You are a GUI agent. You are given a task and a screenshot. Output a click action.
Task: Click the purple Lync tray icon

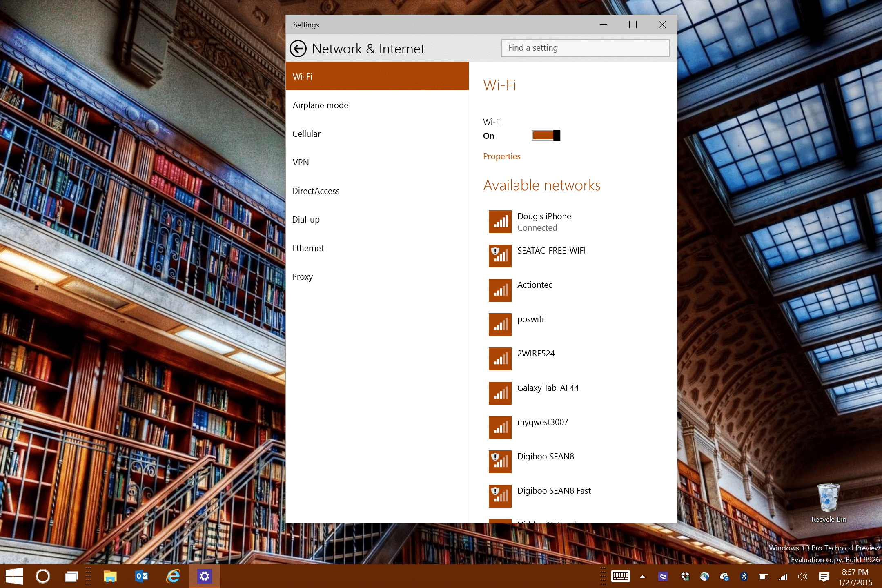click(x=663, y=577)
